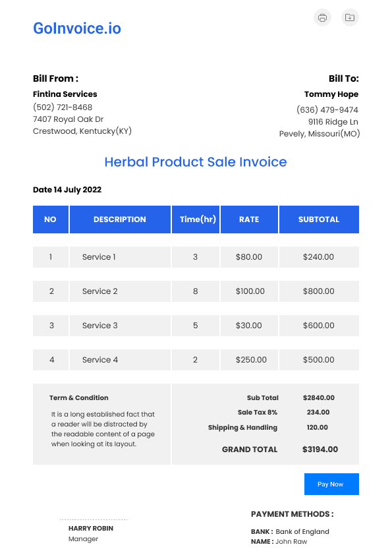
Task: Click the print invoice icon
Action: coord(322,17)
